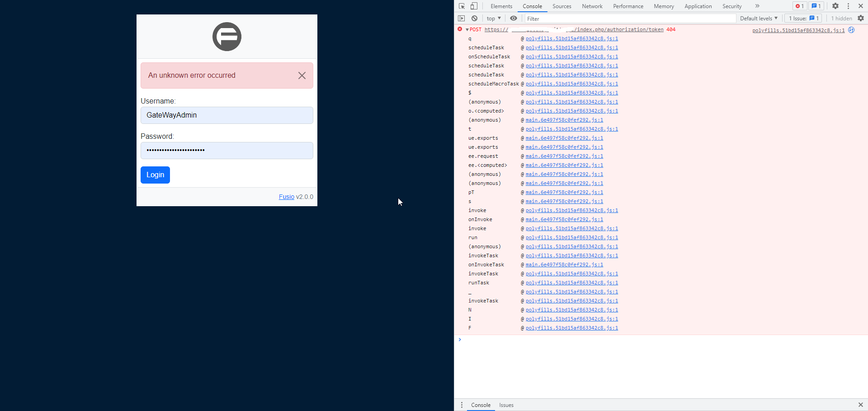The image size is (868, 411).
Task: Switch to the Sources tab
Action: pyautogui.click(x=562, y=6)
